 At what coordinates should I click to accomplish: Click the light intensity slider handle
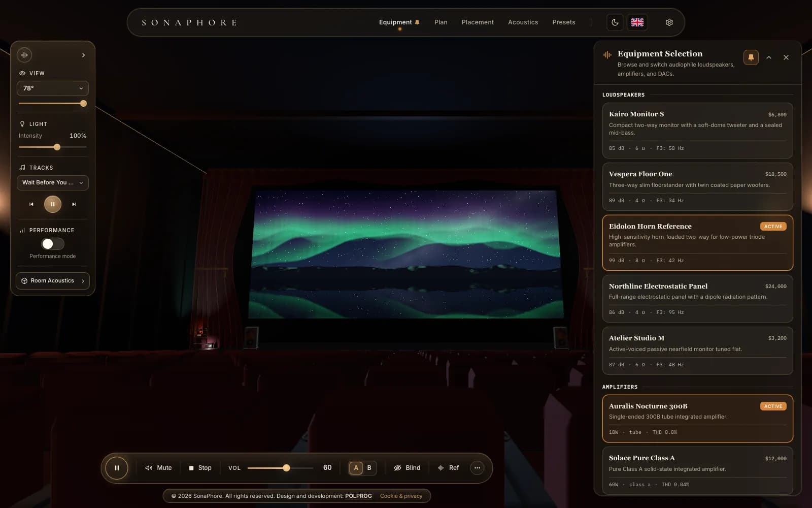(57, 147)
